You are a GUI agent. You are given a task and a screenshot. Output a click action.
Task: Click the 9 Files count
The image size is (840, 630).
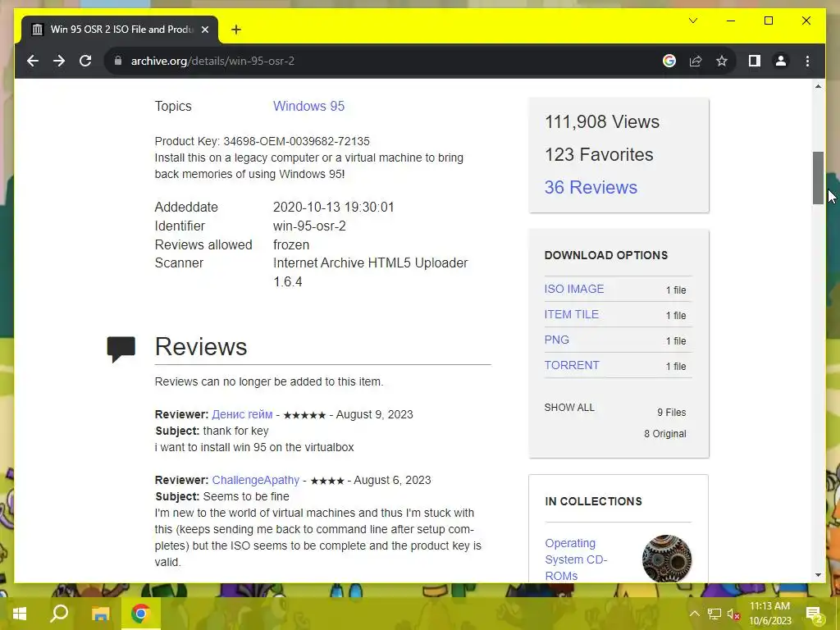tap(671, 413)
